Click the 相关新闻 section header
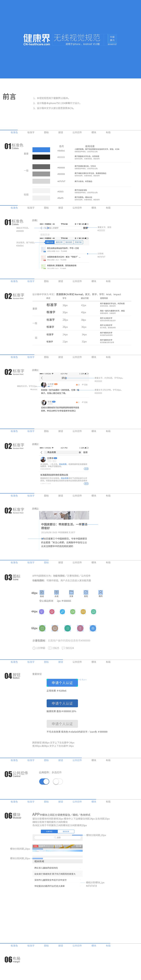Screen dimensions: 141x980 point(57,861)
